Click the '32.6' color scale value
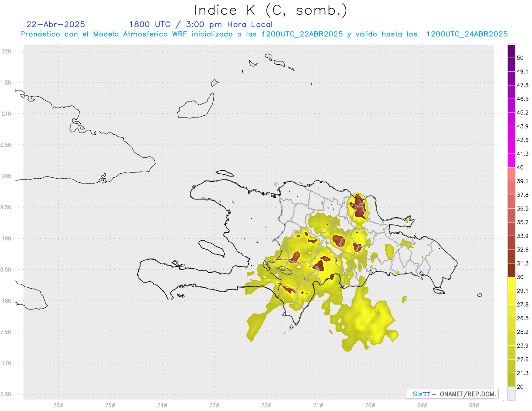 click(x=523, y=250)
